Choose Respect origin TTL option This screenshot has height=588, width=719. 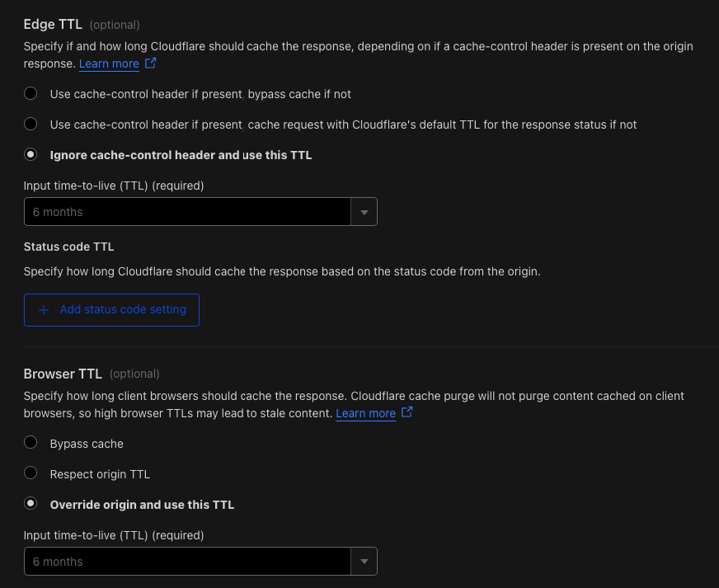[x=31, y=473]
